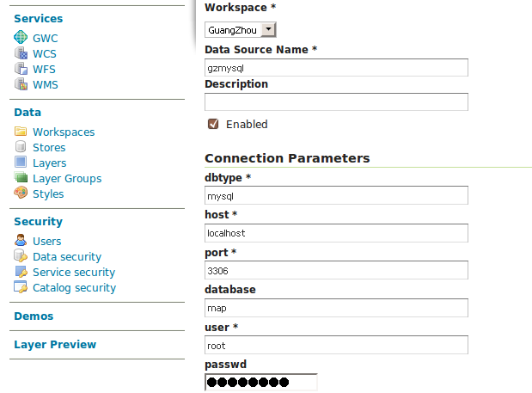Image resolution: width=532 pixels, height=393 pixels.
Task: Click the Workspaces folder icon
Action: [21, 132]
